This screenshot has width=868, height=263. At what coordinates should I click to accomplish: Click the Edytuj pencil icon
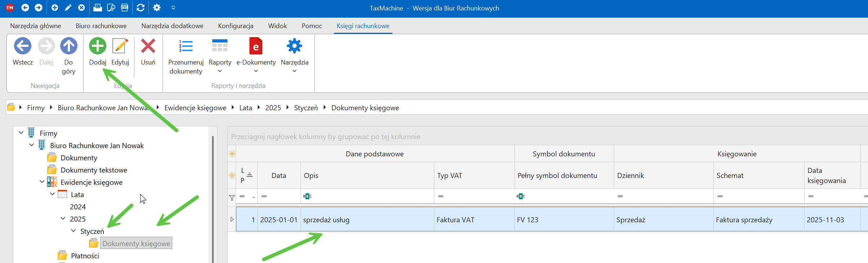[x=120, y=46]
